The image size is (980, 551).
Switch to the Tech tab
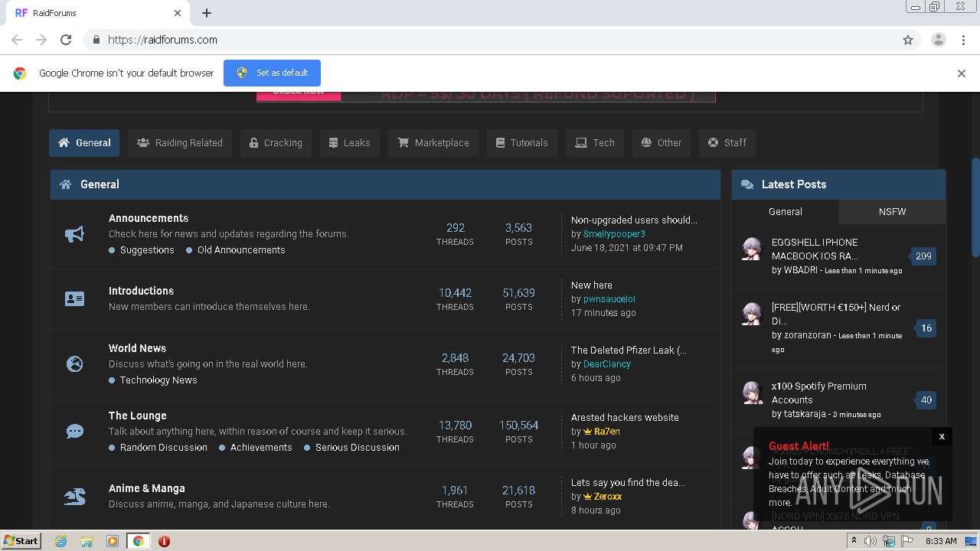(x=595, y=143)
